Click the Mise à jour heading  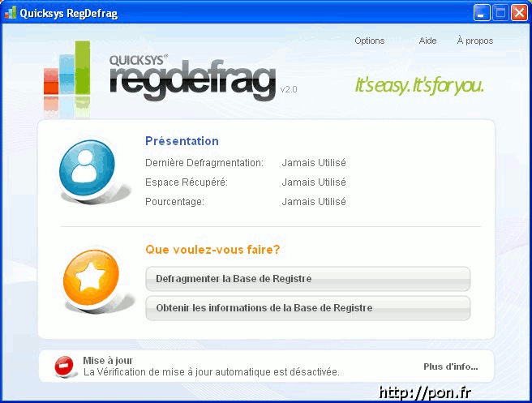(108, 361)
